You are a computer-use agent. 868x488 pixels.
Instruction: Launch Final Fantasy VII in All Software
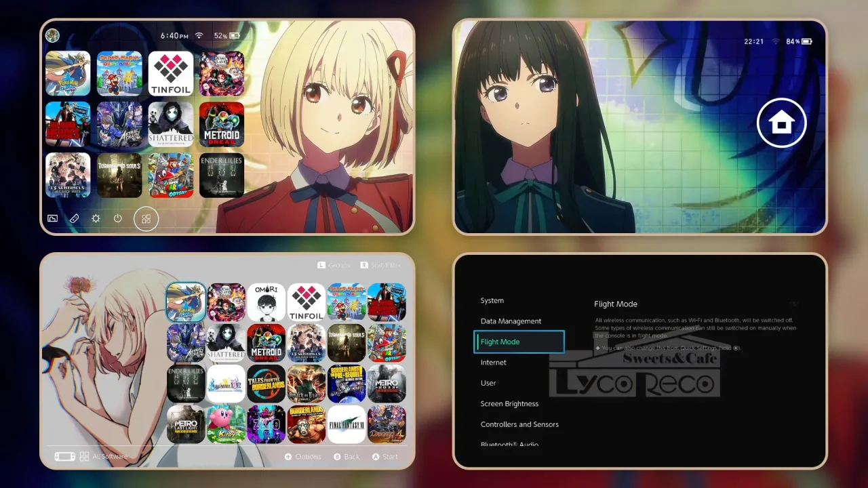(x=347, y=424)
